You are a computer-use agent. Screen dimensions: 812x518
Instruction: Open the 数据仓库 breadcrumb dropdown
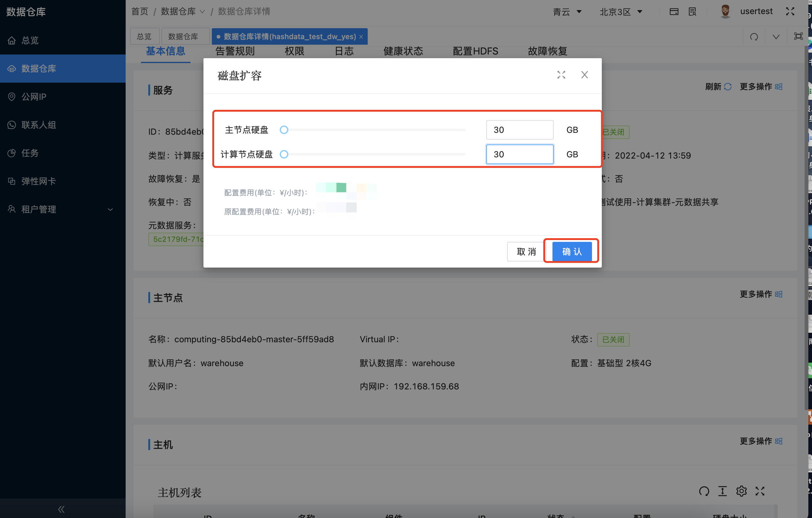pyautogui.click(x=202, y=11)
